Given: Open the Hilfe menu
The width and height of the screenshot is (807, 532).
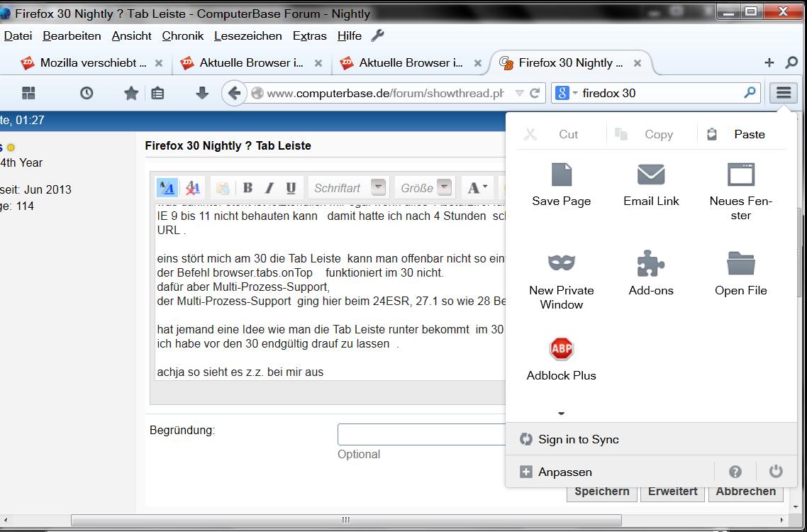Looking at the screenshot, I should pyautogui.click(x=350, y=35).
